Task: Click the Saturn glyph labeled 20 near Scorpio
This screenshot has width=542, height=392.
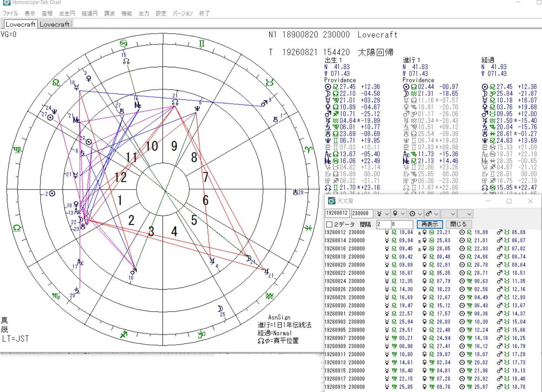Action: point(77,290)
